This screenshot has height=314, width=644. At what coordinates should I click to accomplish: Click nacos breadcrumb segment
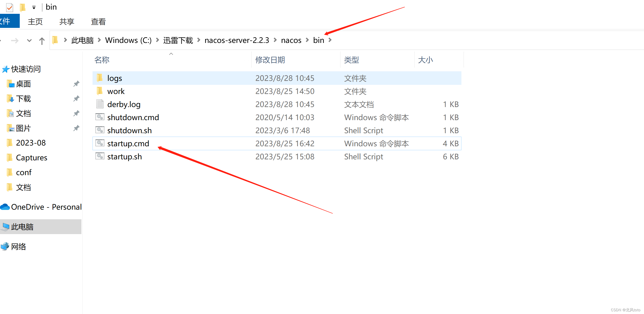pyautogui.click(x=291, y=40)
